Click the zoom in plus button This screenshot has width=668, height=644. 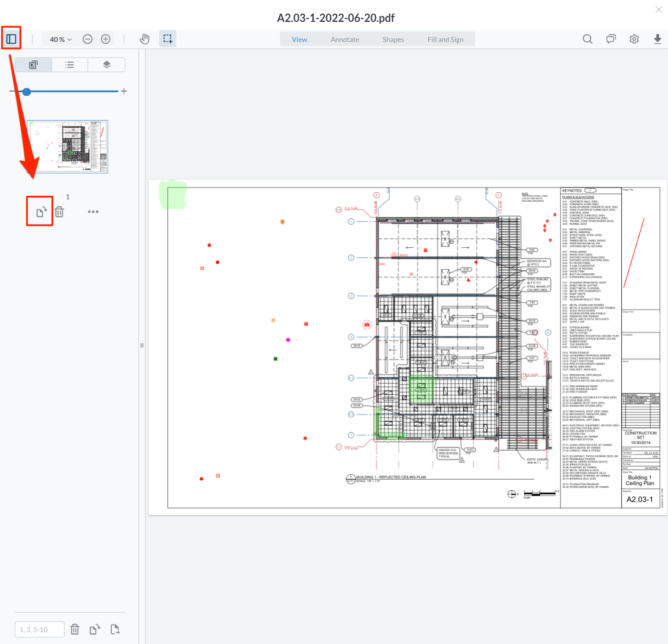(x=106, y=39)
